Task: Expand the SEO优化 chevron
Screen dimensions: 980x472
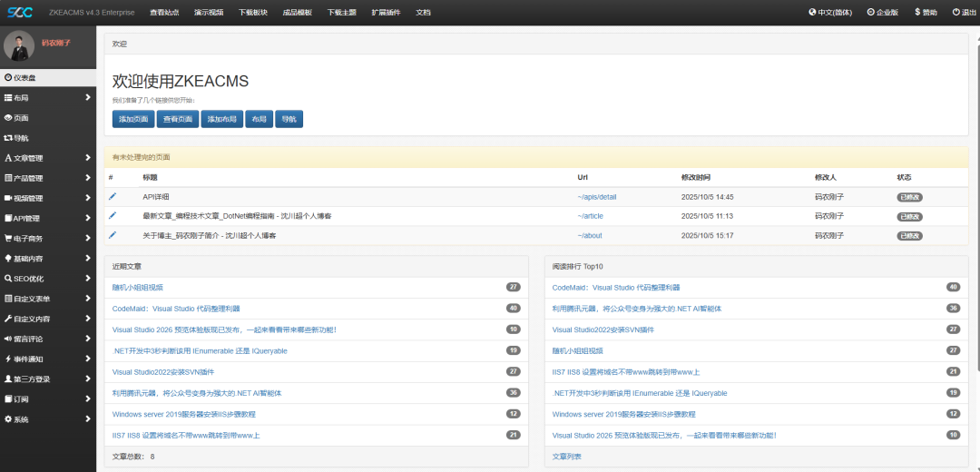Action: coord(88,278)
